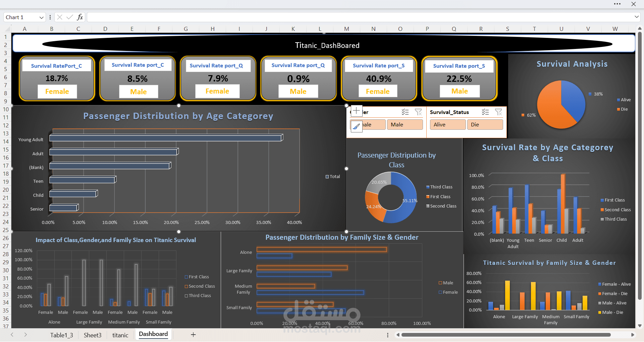Select the Table1_3 sheet tab
644x342 pixels.
(x=61, y=335)
